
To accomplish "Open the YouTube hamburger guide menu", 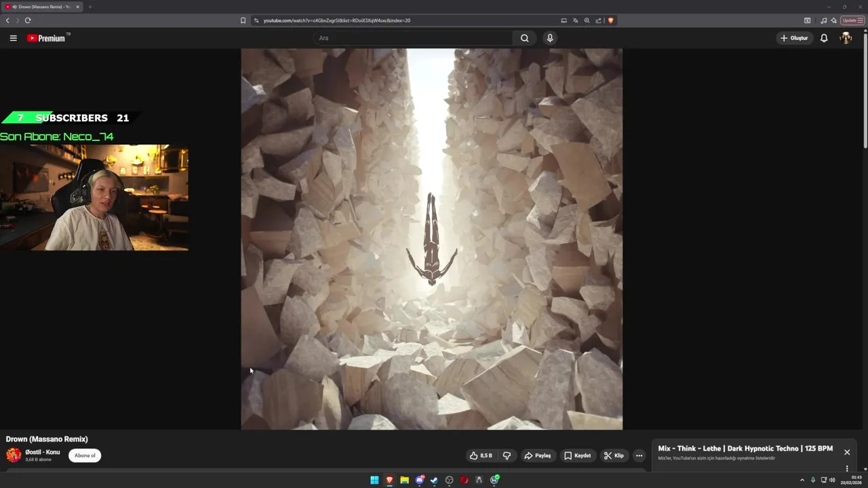I will click(x=13, y=38).
